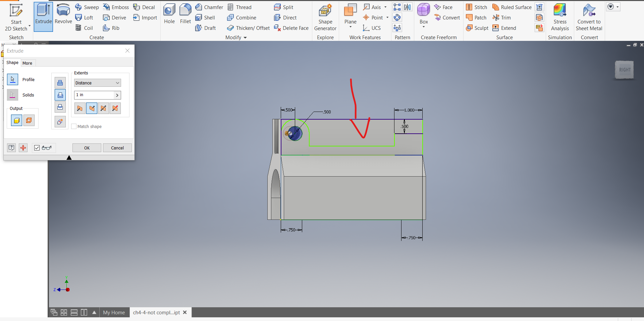Select the Stitch surface tool
The image size is (644, 321).
click(x=476, y=7)
